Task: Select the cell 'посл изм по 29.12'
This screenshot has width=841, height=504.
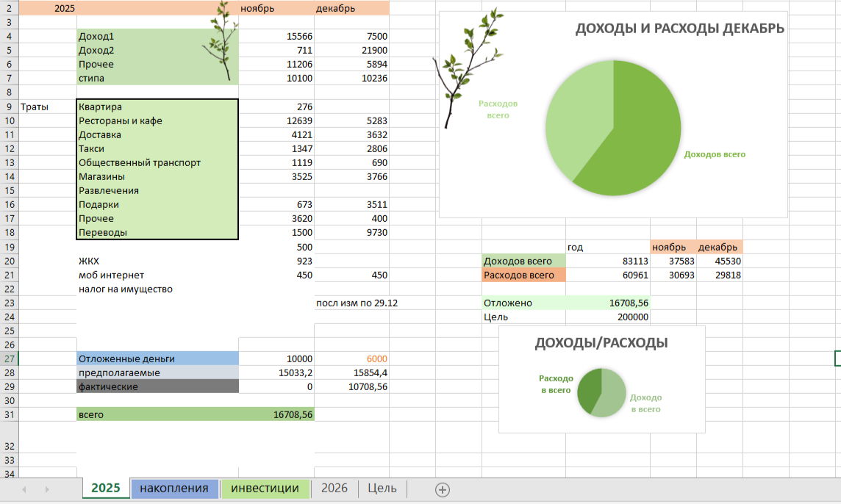Action: click(351, 303)
